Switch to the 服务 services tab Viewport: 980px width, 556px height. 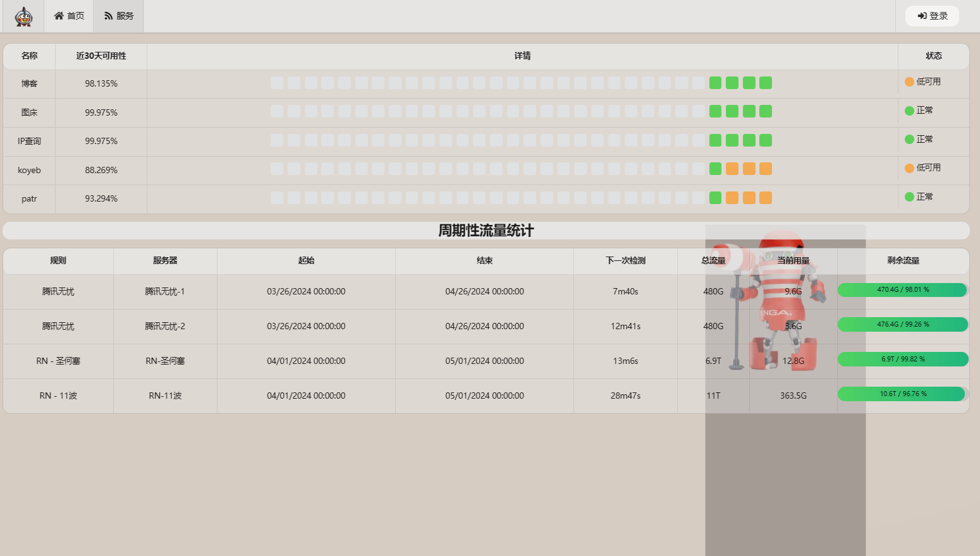(x=119, y=16)
